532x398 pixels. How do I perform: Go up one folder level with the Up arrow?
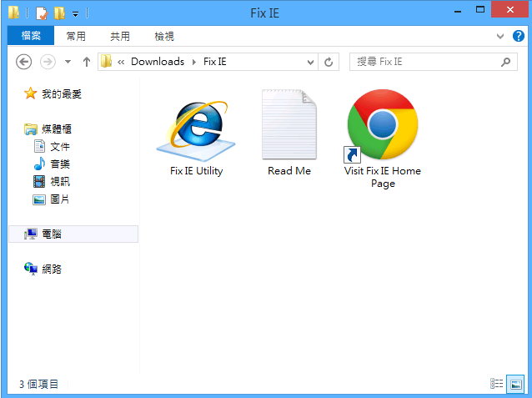[x=87, y=62]
